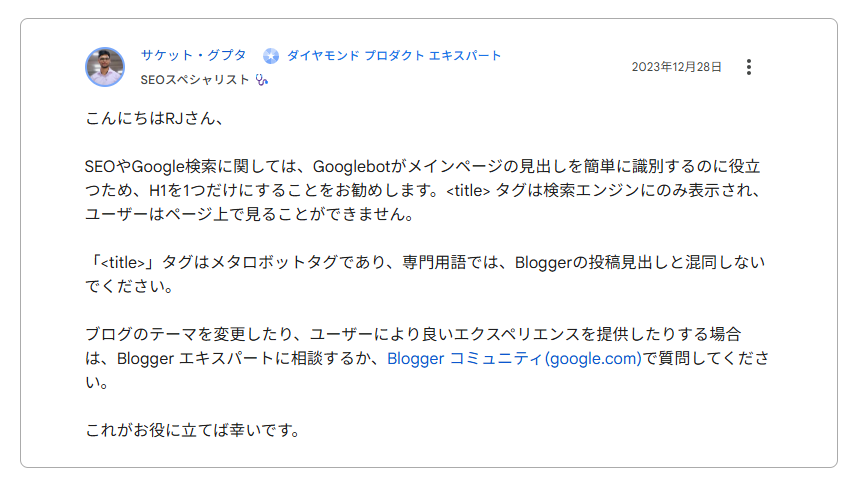
Task: Click the closing line これがお役に立てば幸いです
Action: [193, 431]
